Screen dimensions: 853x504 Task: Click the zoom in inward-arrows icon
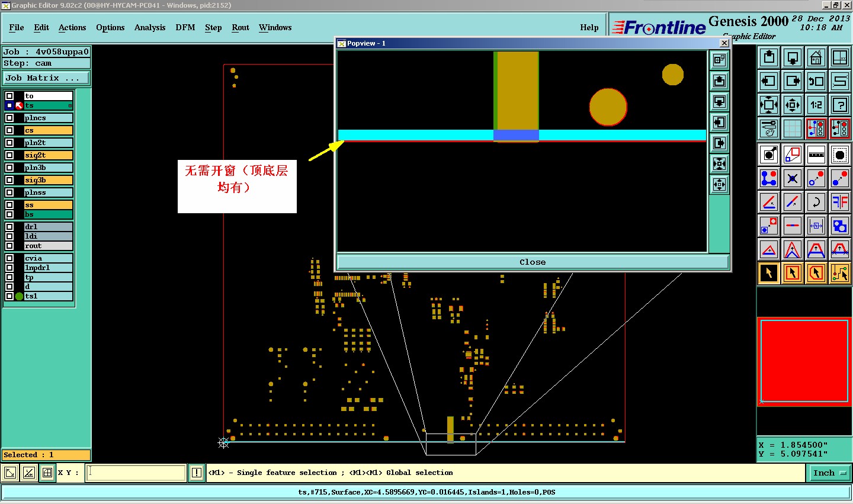pos(793,105)
